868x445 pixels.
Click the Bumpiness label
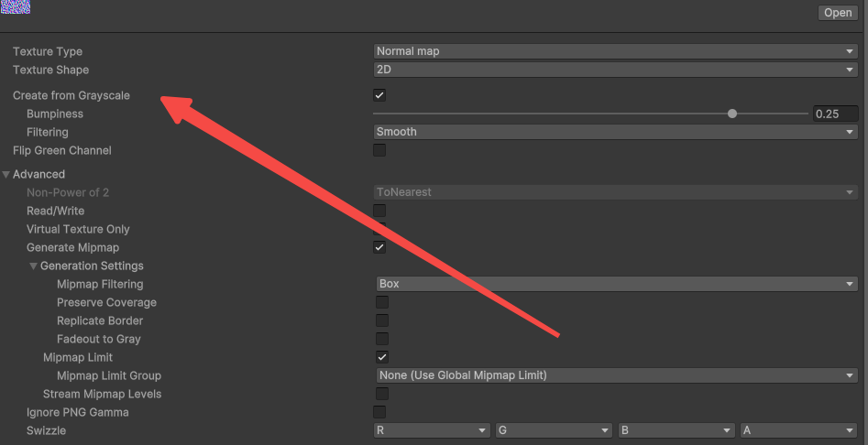[55, 114]
